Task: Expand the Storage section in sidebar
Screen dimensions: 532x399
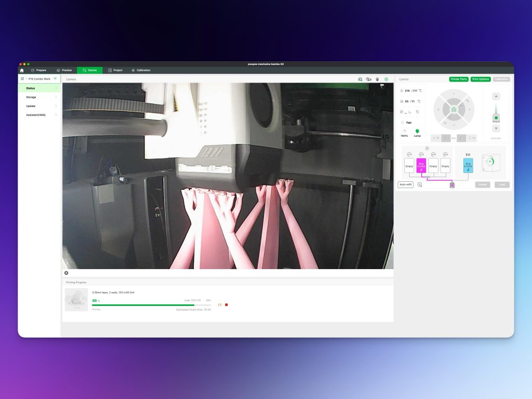Action: click(x=39, y=97)
